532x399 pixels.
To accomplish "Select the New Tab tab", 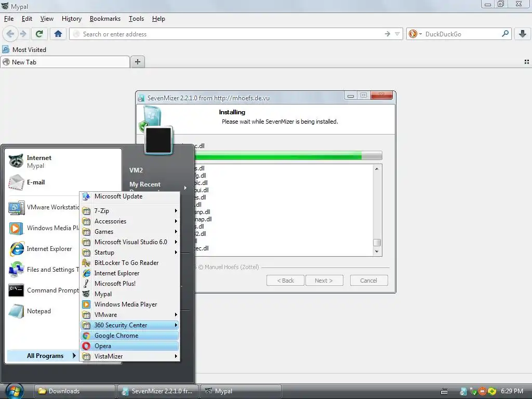I will [x=65, y=62].
